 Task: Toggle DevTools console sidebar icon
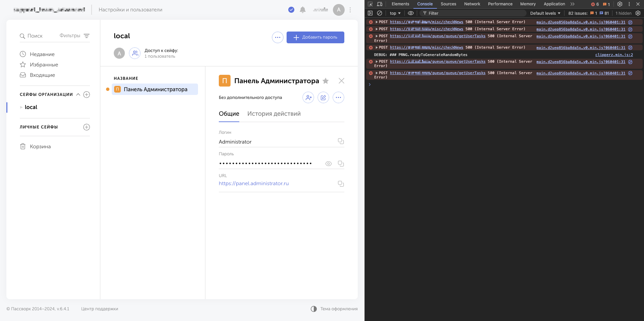(x=370, y=13)
